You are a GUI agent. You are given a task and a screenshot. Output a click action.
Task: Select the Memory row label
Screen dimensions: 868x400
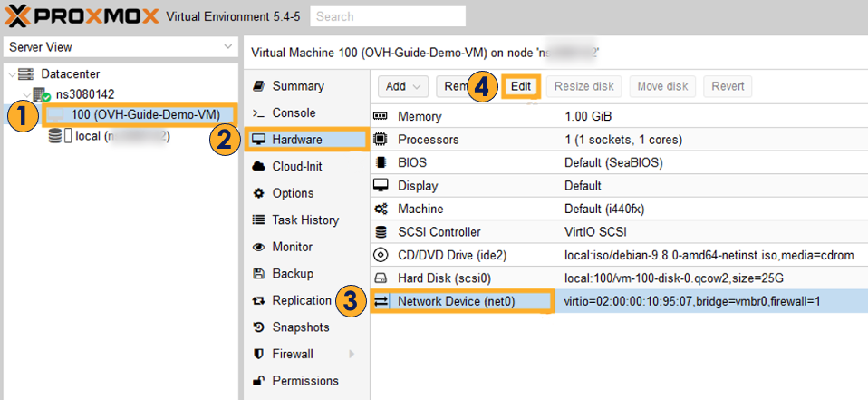[420, 117]
